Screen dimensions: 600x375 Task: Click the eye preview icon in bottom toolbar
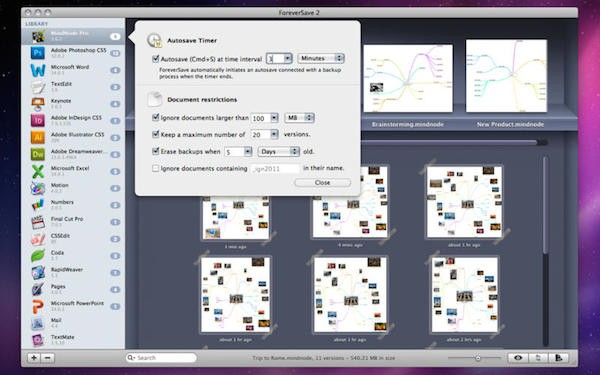(x=518, y=358)
